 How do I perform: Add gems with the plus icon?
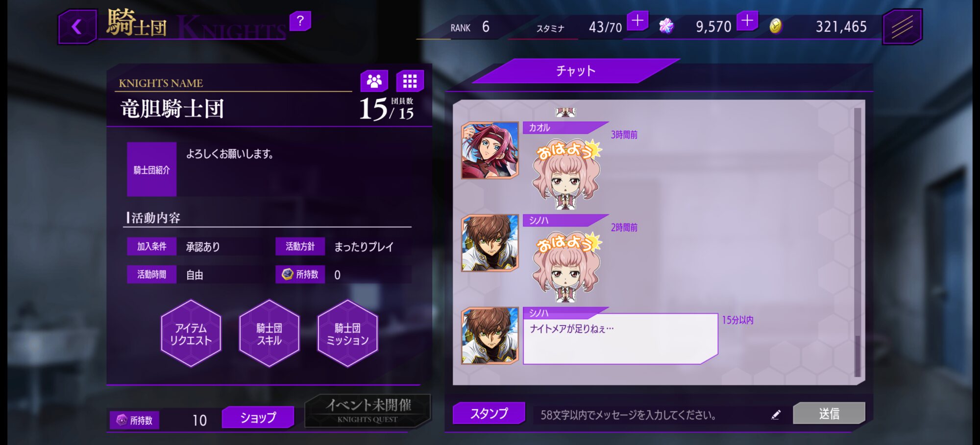click(747, 21)
